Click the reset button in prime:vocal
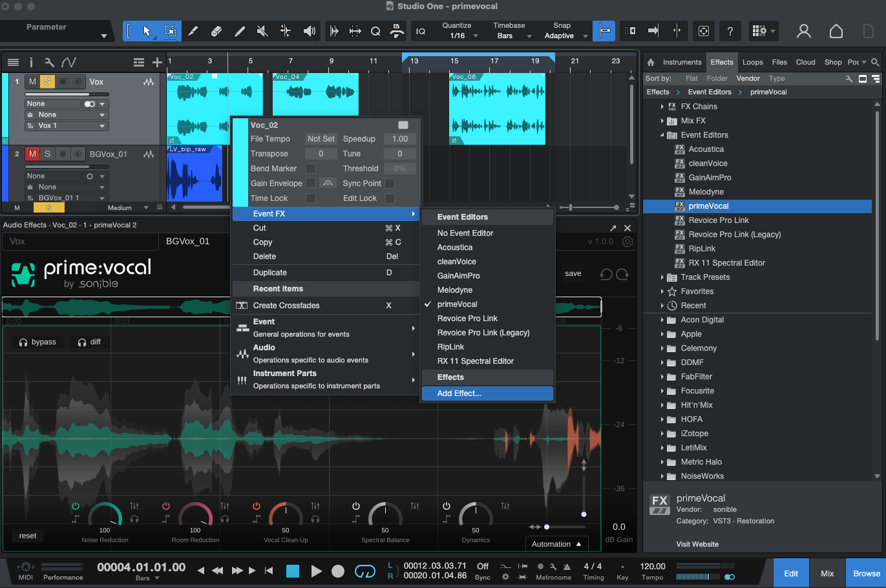This screenshot has height=588, width=886. 28,536
